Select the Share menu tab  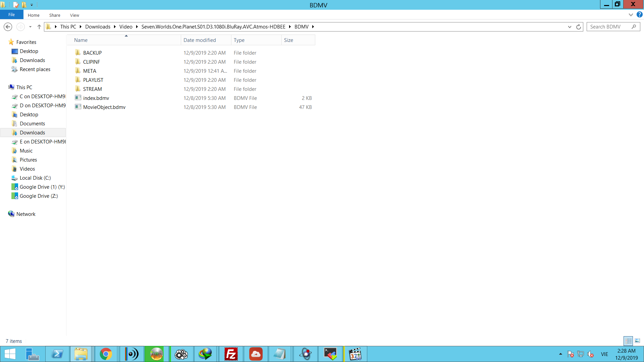point(54,15)
